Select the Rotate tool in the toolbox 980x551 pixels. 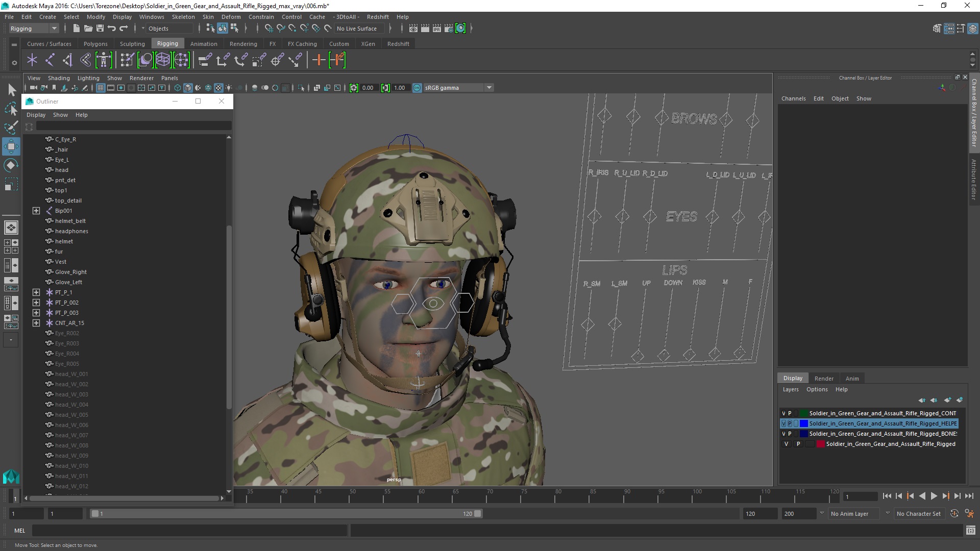11,165
